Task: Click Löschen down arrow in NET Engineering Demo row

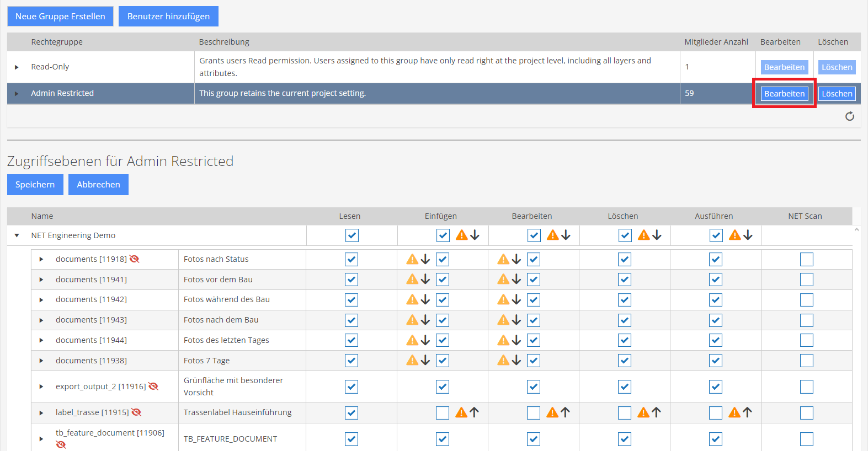Action: (657, 235)
